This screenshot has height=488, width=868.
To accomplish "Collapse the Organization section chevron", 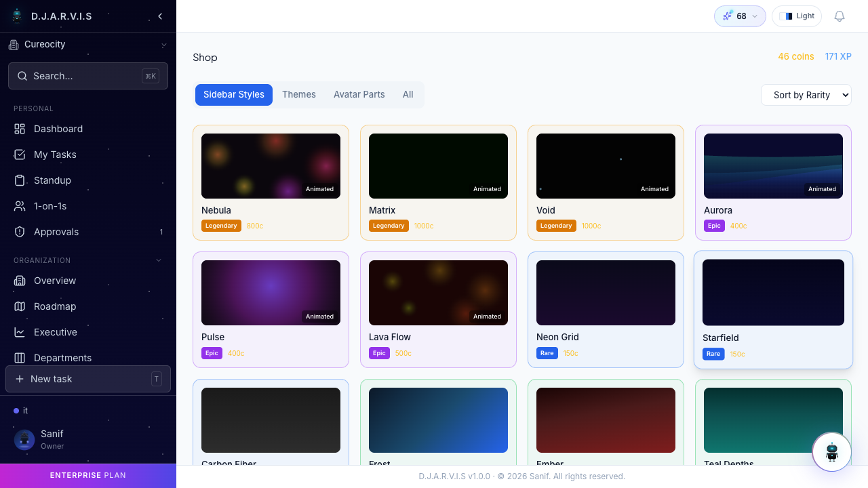I will click(159, 260).
